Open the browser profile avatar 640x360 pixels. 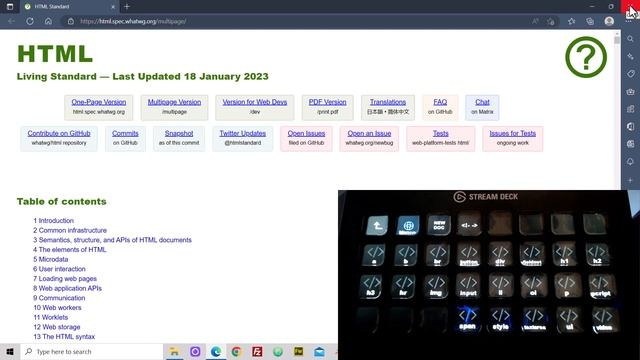point(609,21)
